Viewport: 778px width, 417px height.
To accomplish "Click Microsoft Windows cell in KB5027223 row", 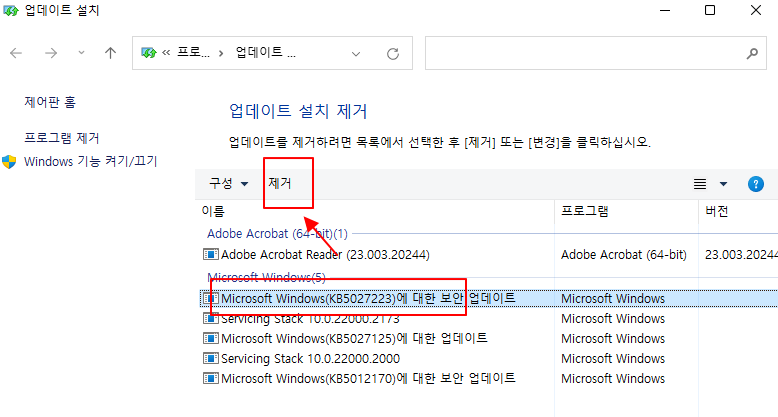I will click(x=613, y=298).
